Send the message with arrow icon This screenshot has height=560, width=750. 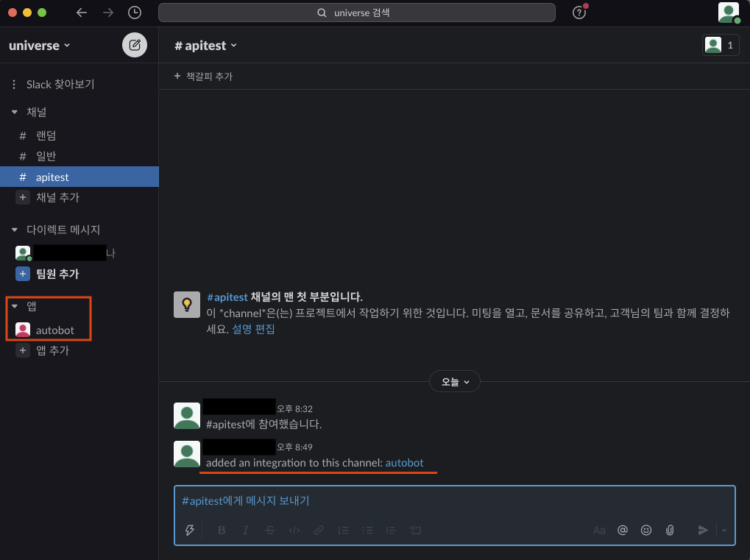703,530
